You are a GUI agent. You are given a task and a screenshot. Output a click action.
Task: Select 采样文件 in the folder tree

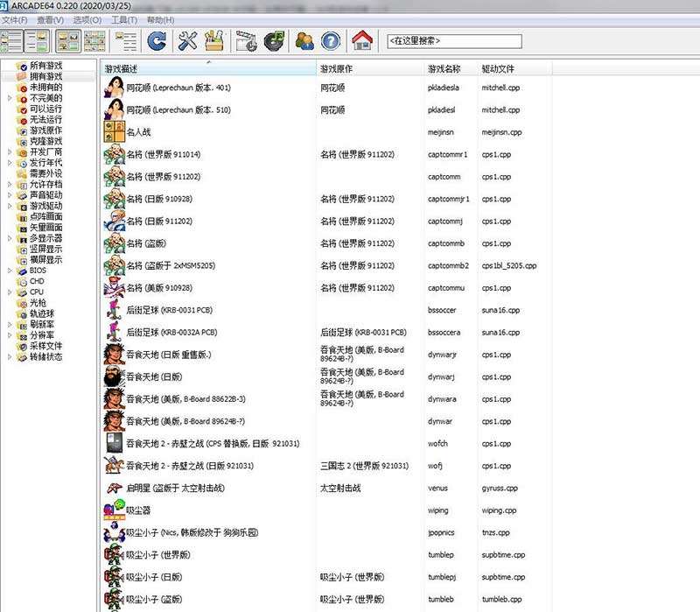point(46,346)
